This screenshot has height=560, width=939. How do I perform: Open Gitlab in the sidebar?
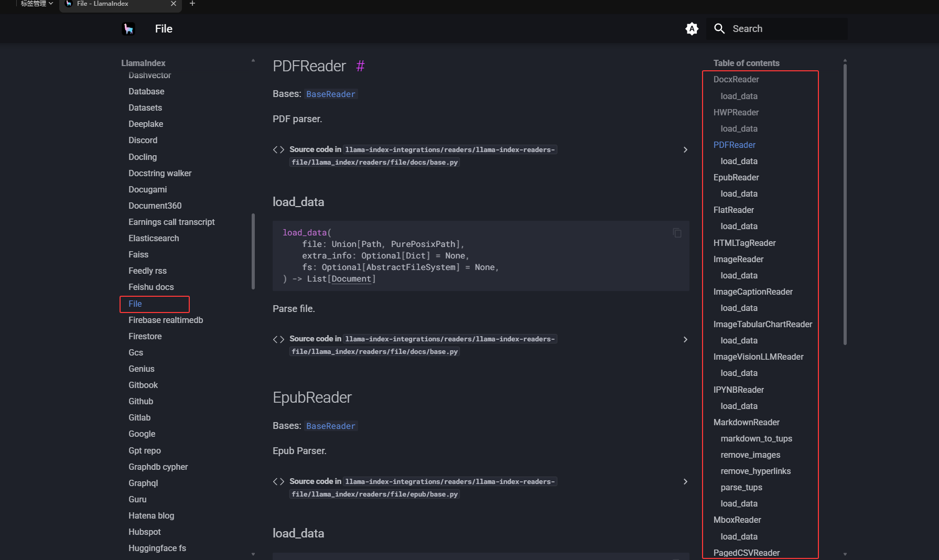(x=139, y=417)
